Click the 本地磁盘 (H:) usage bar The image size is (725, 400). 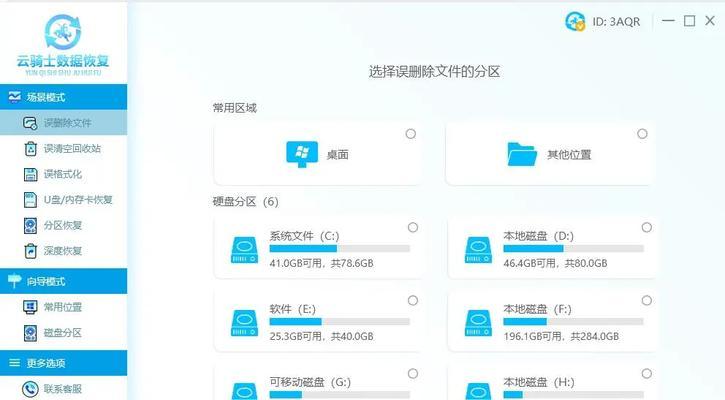pos(573,395)
